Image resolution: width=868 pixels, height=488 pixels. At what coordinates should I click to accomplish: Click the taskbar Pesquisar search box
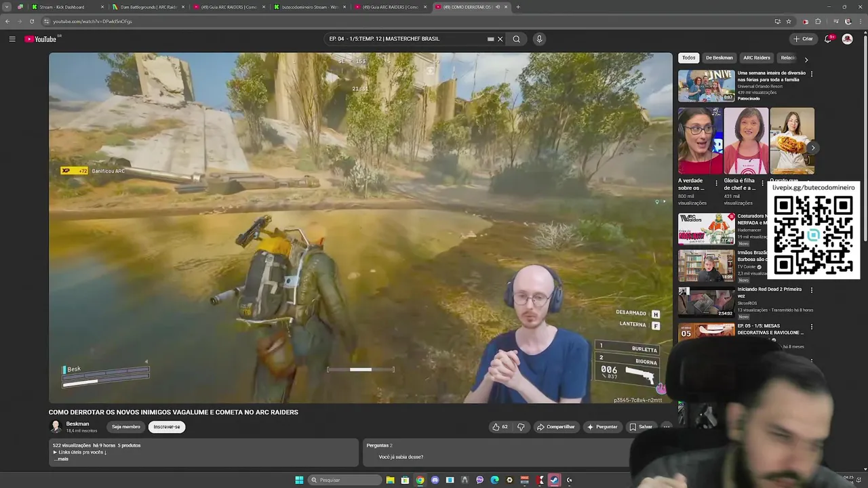click(x=344, y=480)
